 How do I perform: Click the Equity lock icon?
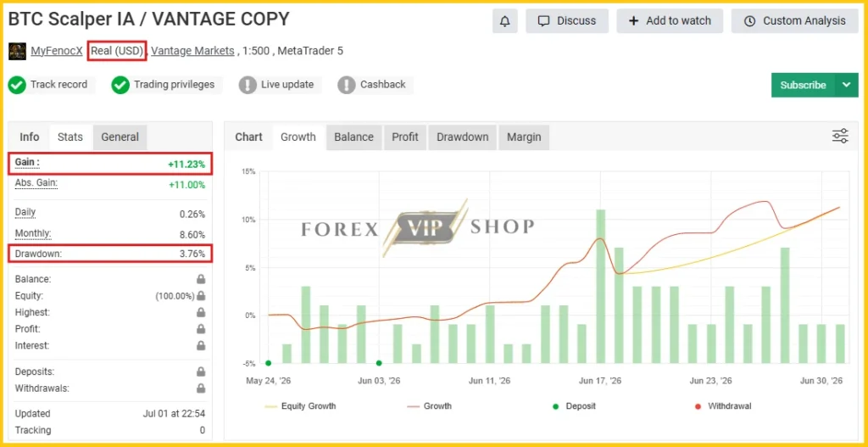pyautogui.click(x=201, y=296)
